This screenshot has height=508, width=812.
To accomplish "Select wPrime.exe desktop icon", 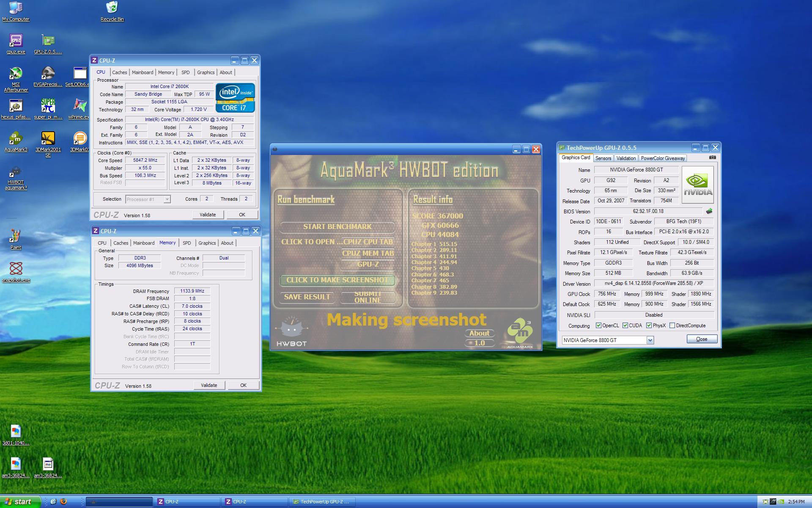I will pyautogui.click(x=79, y=109).
